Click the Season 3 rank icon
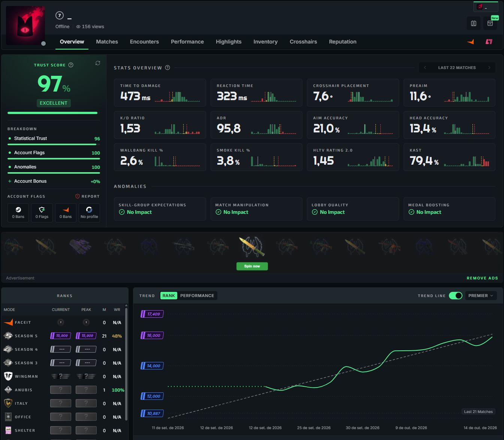The image size is (504, 440). 8,363
